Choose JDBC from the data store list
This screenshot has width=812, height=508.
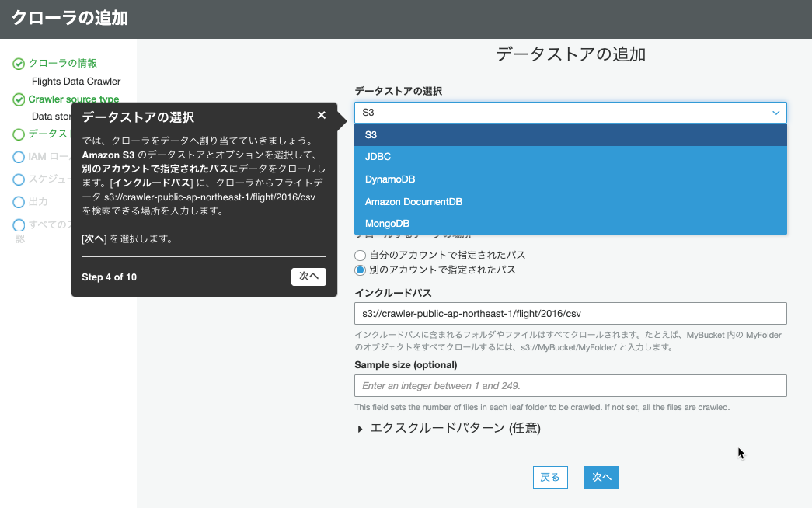pyautogui.click(x=570, y=157)
